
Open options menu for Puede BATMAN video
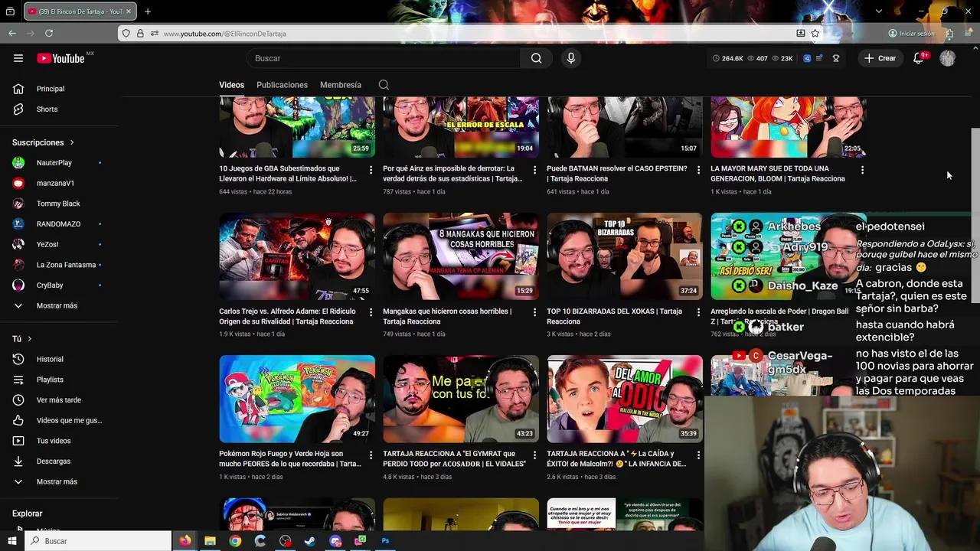pyautogui.click(x=699, y=170)
